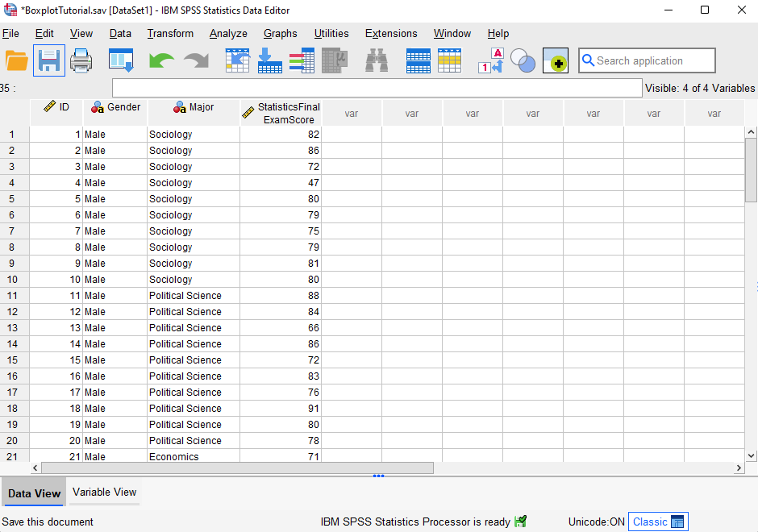Click the Redo toolbar arrow

coord(194,60)
